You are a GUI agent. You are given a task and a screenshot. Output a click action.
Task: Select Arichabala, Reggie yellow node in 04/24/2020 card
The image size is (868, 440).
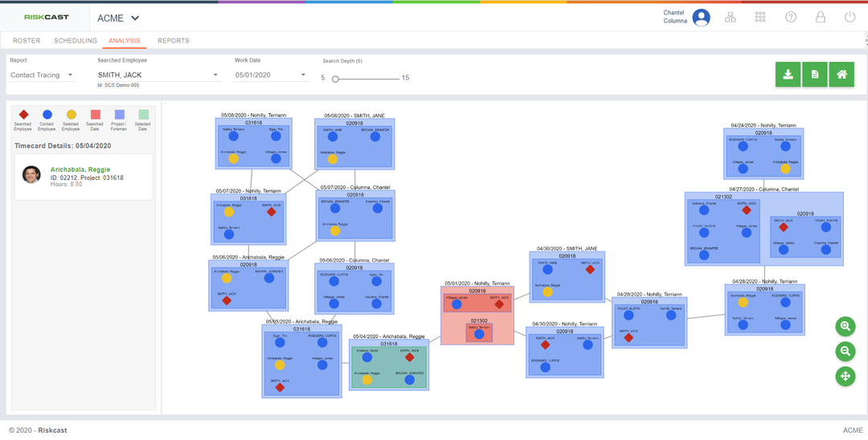785,169
